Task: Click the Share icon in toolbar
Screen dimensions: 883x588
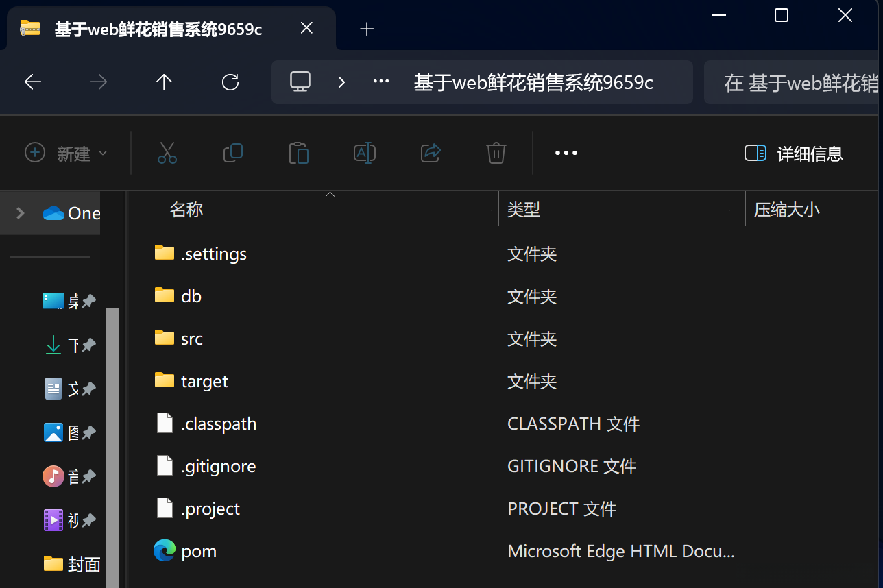Action: 431,153
